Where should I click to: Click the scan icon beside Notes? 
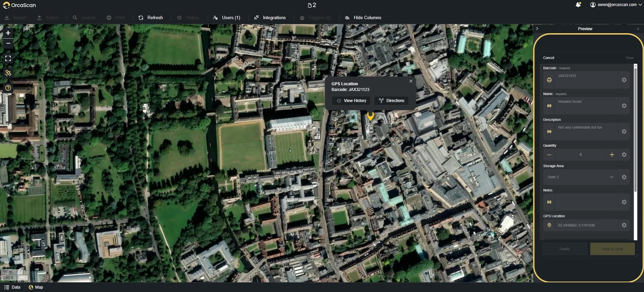(x=549, y=202)
